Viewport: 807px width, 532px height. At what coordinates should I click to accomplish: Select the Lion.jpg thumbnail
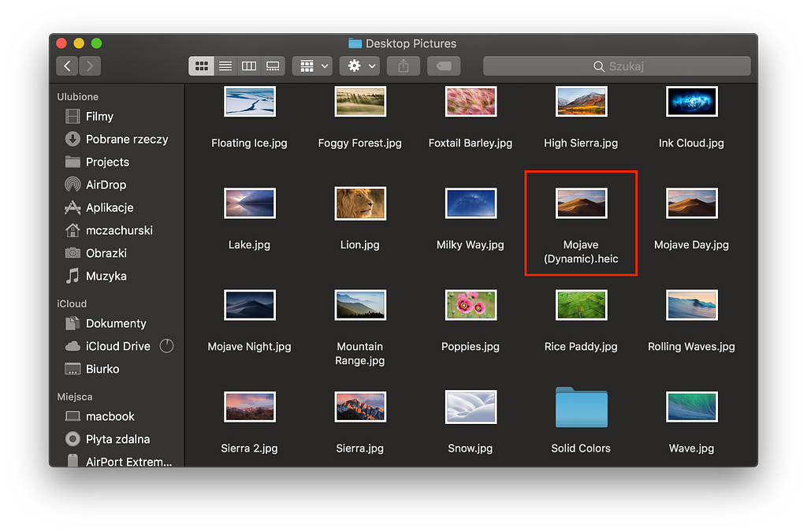[360, 203]
